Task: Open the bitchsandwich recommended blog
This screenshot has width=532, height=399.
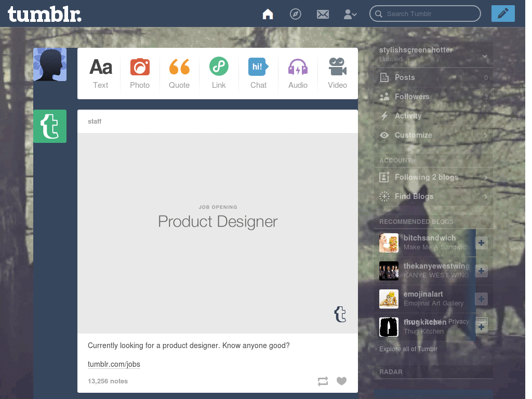Action: 430,238
